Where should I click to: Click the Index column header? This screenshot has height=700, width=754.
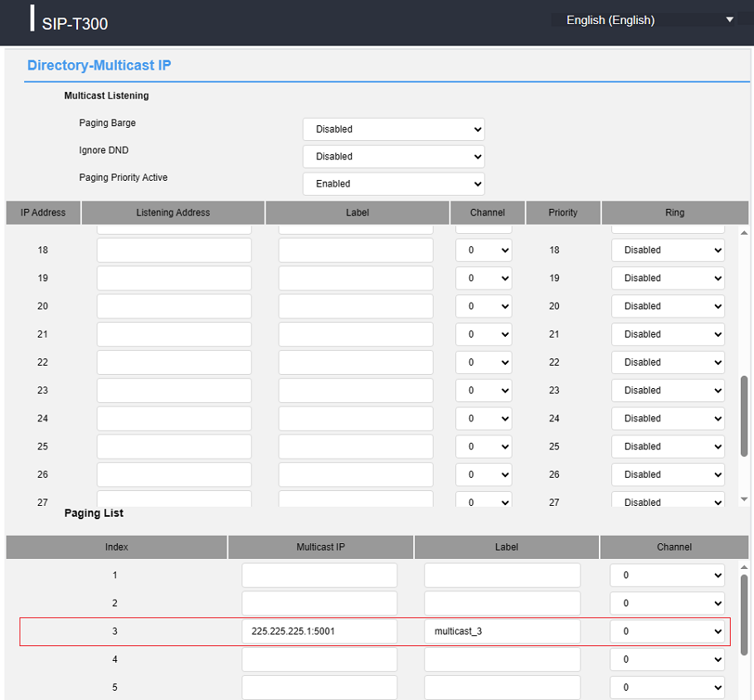point(116,547)
